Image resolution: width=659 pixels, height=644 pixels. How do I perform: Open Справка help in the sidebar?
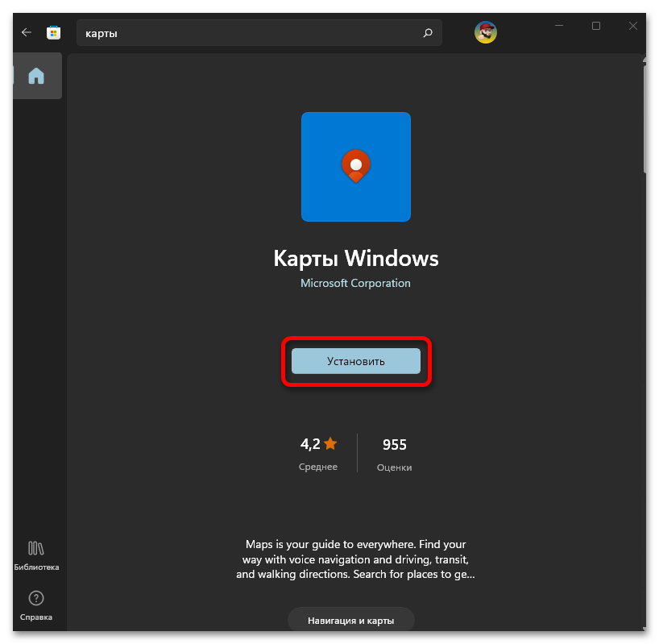tap(36, 605)
